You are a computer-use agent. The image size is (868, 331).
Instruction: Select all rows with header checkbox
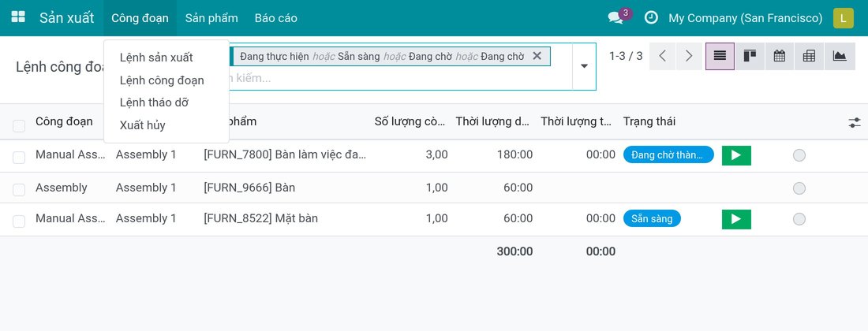19,126
